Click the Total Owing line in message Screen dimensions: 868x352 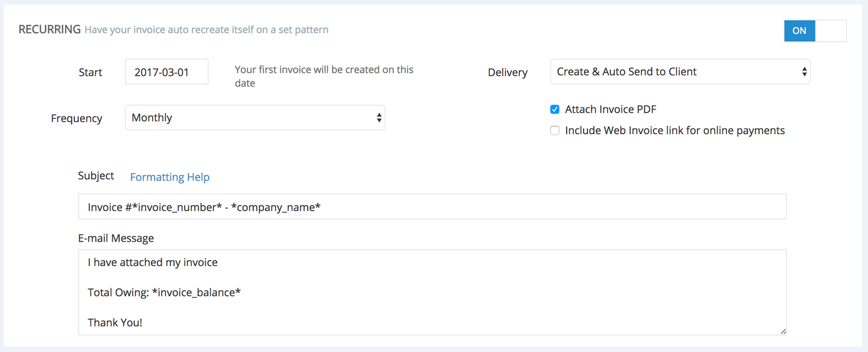164,293
